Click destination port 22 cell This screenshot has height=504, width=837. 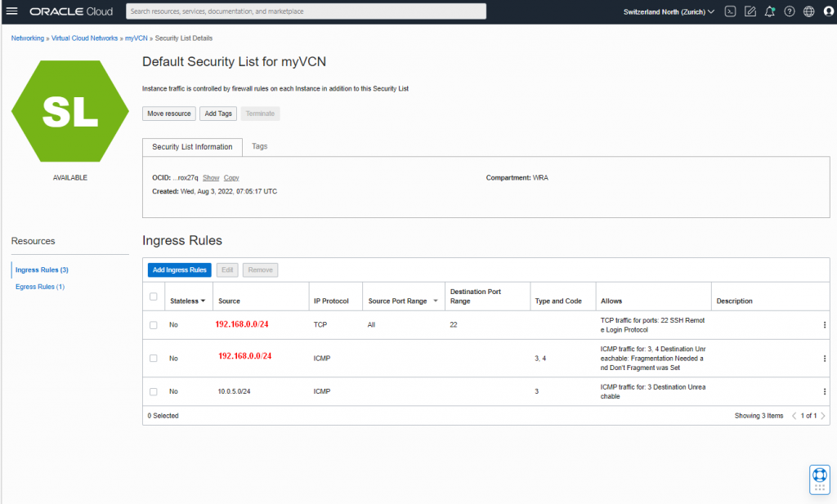click(x=454, y=325)
